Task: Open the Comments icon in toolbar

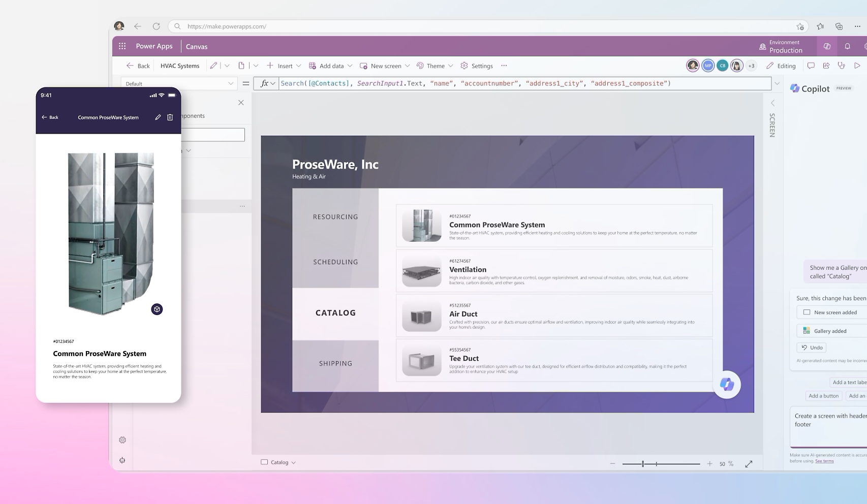Action: 811,66
